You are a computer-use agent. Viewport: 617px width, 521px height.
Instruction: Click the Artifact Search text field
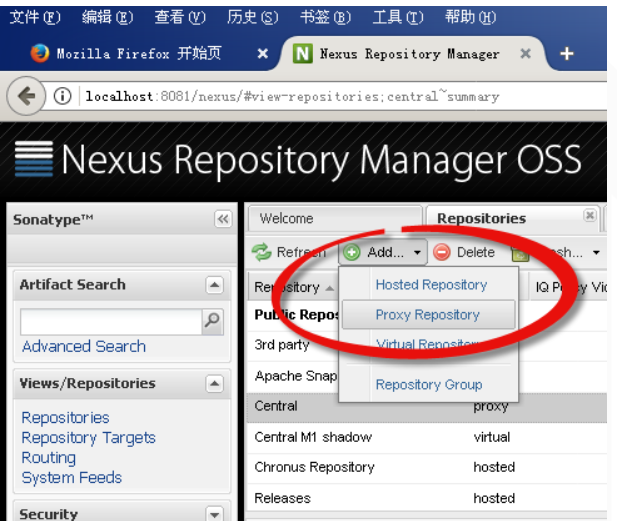tap(111, 321)
